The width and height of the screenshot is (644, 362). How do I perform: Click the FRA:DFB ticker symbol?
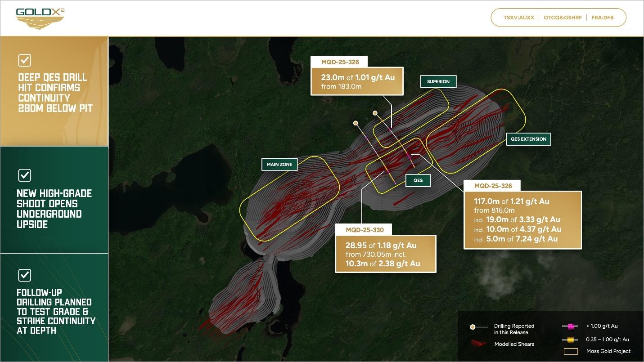coord(603,18)
